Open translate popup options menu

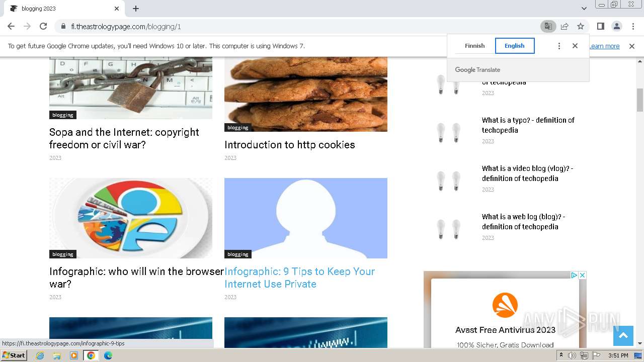[x=559, y=46]
